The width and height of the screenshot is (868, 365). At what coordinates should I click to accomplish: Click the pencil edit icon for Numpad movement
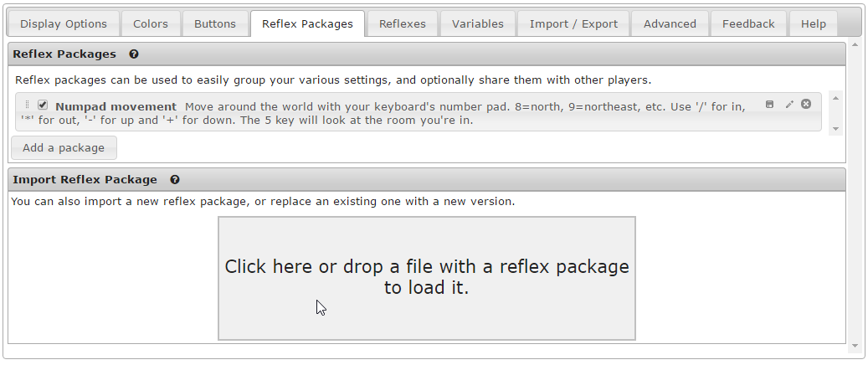pos(788,104)
